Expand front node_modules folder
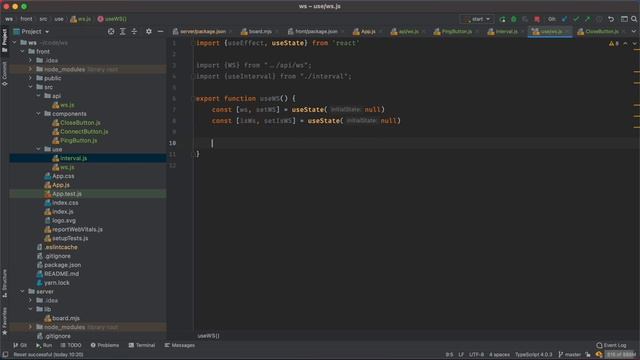This screenshot has height=360, width=640. 30,69
